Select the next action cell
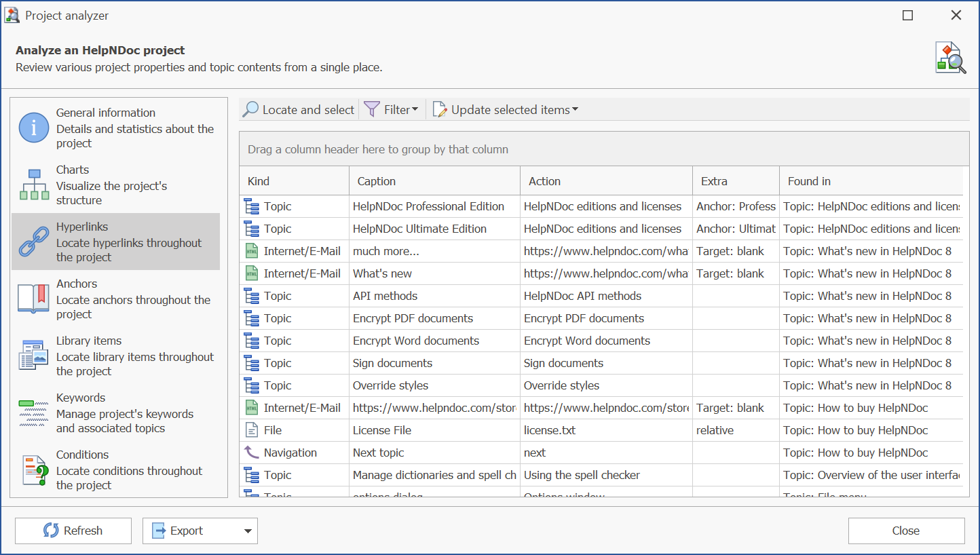This screenshot has width=980, height=555. 606,453
